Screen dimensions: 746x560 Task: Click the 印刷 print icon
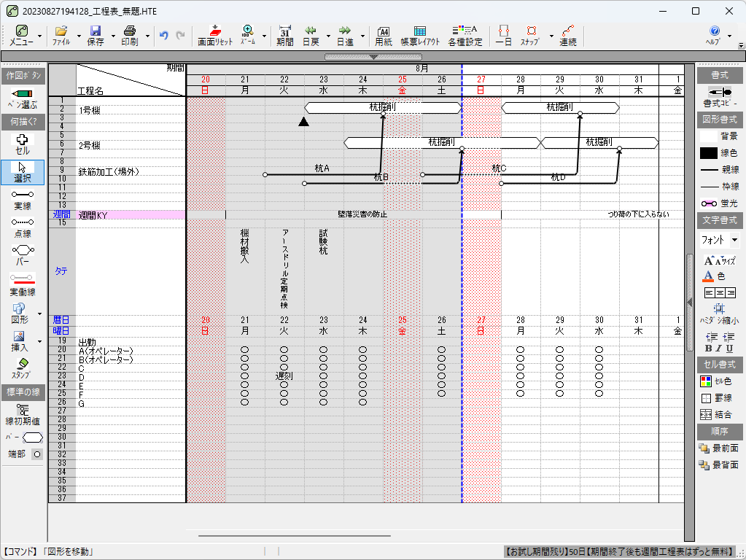pos(129,35)
